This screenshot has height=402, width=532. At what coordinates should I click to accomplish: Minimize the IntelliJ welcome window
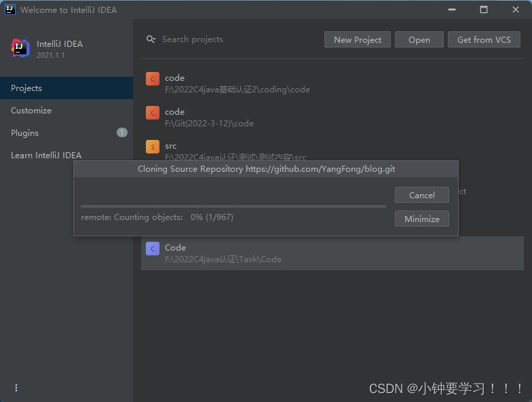pos(452,10)
